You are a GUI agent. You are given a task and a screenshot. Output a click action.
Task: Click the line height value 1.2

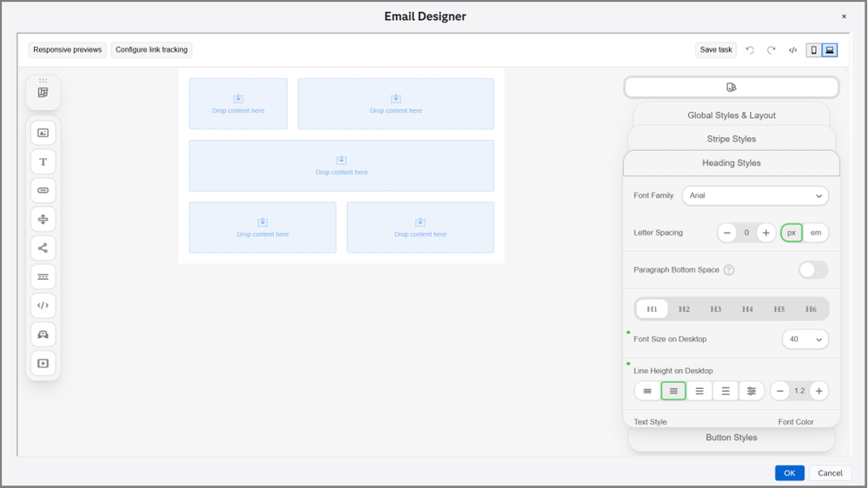799,391
